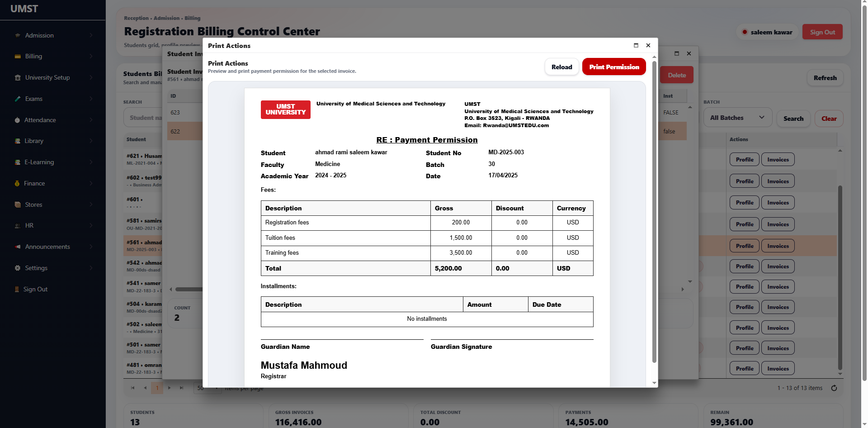Click the Exams pencil icon

click(18, 99)
